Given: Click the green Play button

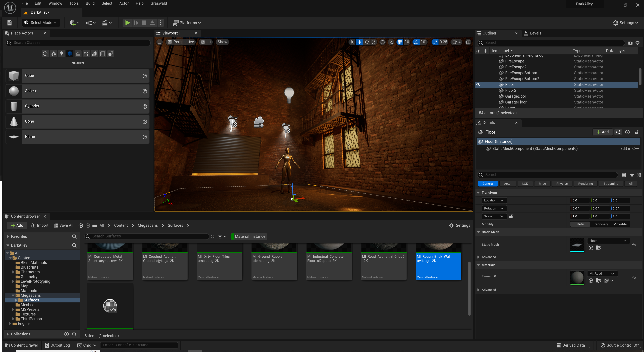Looking at the screenshot, I should point(127,23).
